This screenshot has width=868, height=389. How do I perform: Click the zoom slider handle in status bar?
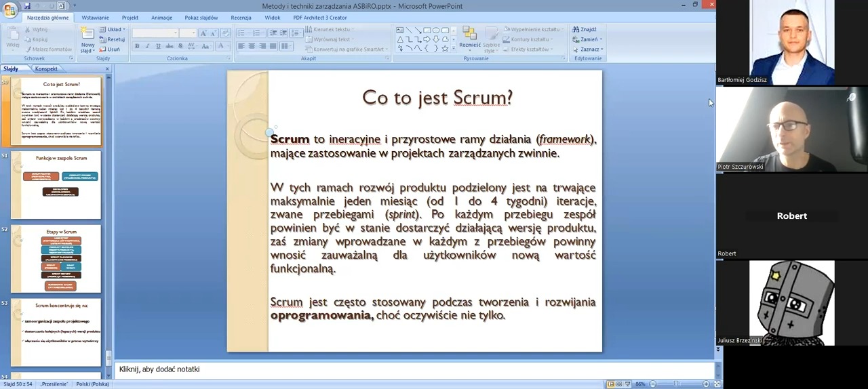tap(676, 384)
